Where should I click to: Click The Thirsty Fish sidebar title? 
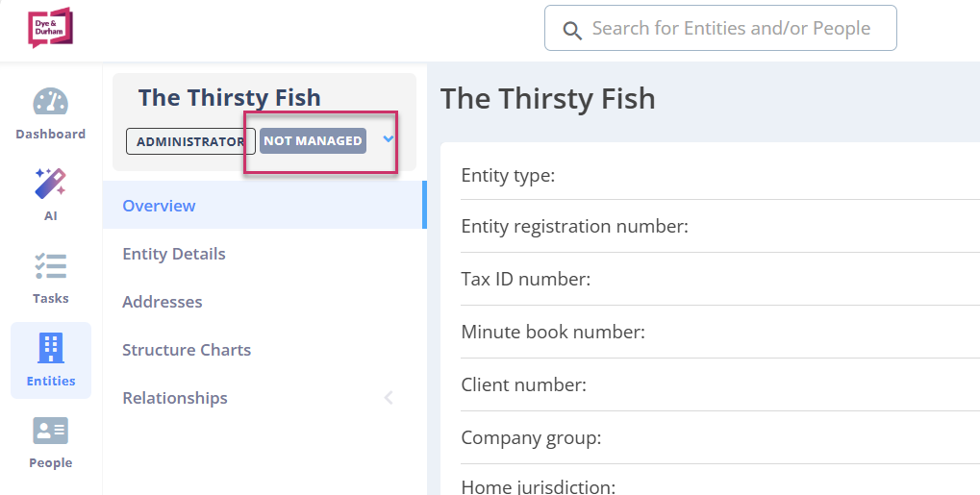[x=230, y=97]
